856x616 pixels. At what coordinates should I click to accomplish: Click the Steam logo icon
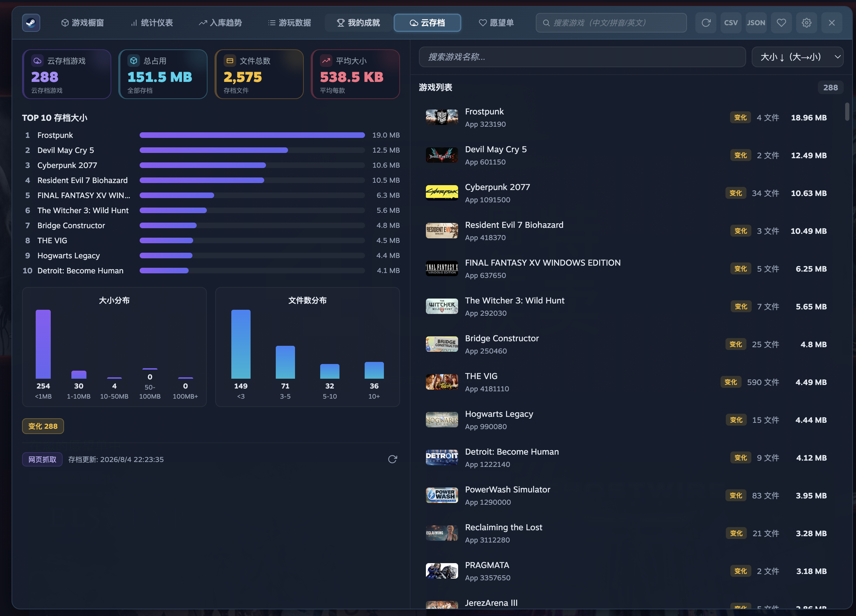click(x=31, y=23)
